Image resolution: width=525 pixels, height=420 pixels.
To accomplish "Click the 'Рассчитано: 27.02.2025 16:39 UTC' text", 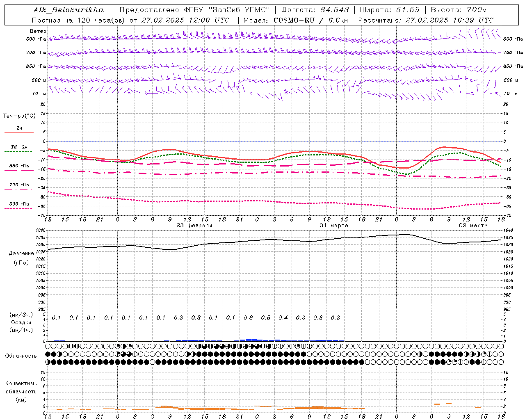I will tap(426, 20).
